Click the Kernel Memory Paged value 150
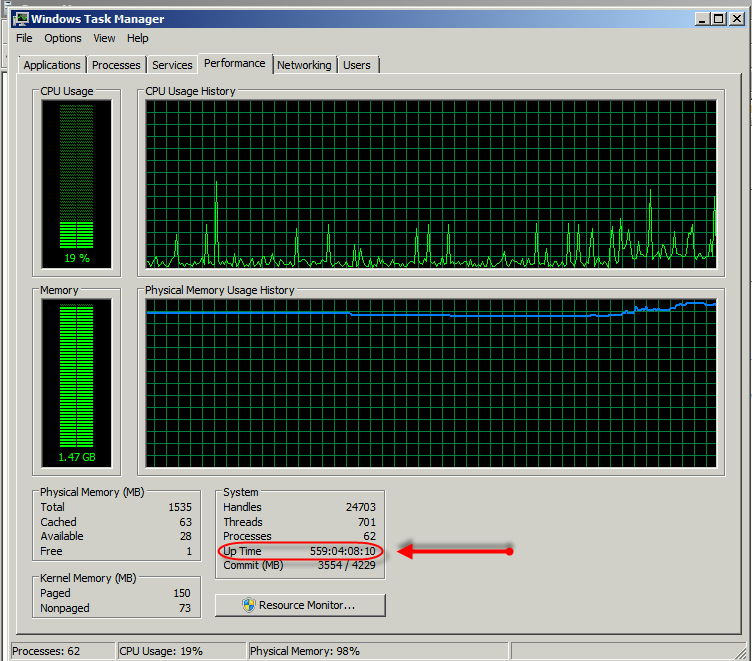 (182, 593)
